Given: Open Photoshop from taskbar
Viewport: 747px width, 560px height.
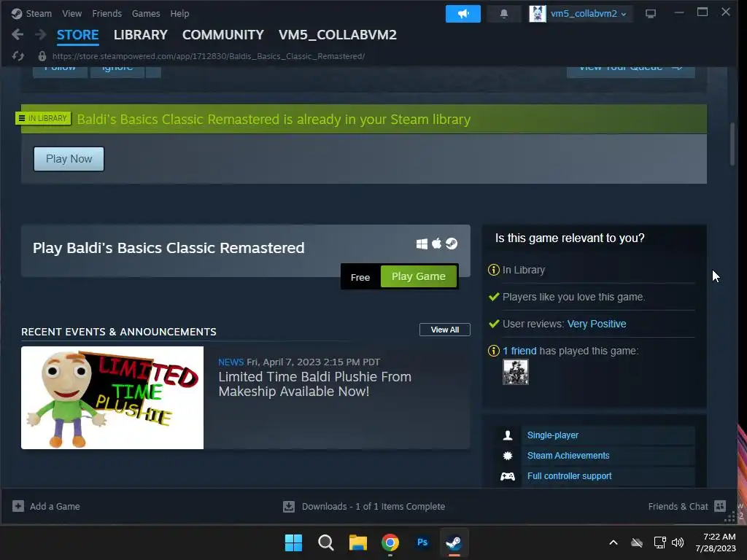Looking at the screenshot, I should 422,542.
